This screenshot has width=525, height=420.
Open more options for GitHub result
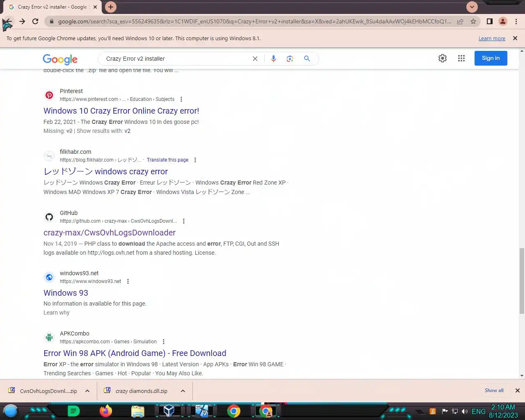click(x=184, y=221)
